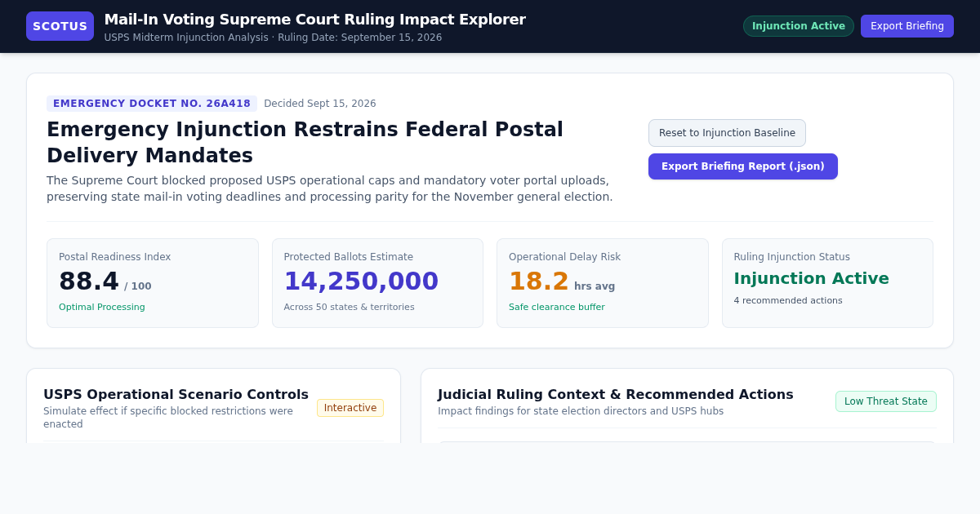The height and width of the screenshot is (514, 980).
Task: Click the Protected Ballots Estimate 14,250,000 value
Action: pyautogui.click(x=361, y=281)
